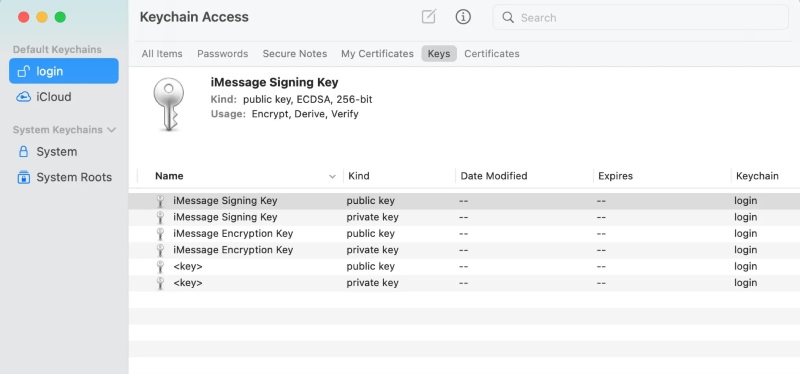Open the info inspector icon
The height and width of the screenshot is (374, 800).
(463, 17)
